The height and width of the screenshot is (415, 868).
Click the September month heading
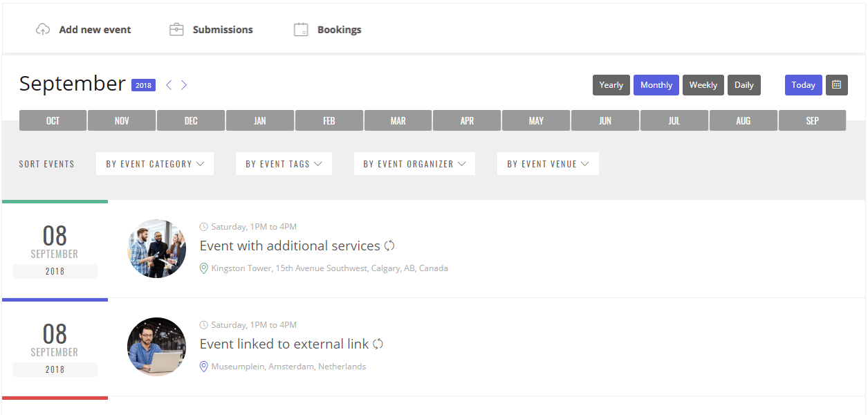(73, 84)
